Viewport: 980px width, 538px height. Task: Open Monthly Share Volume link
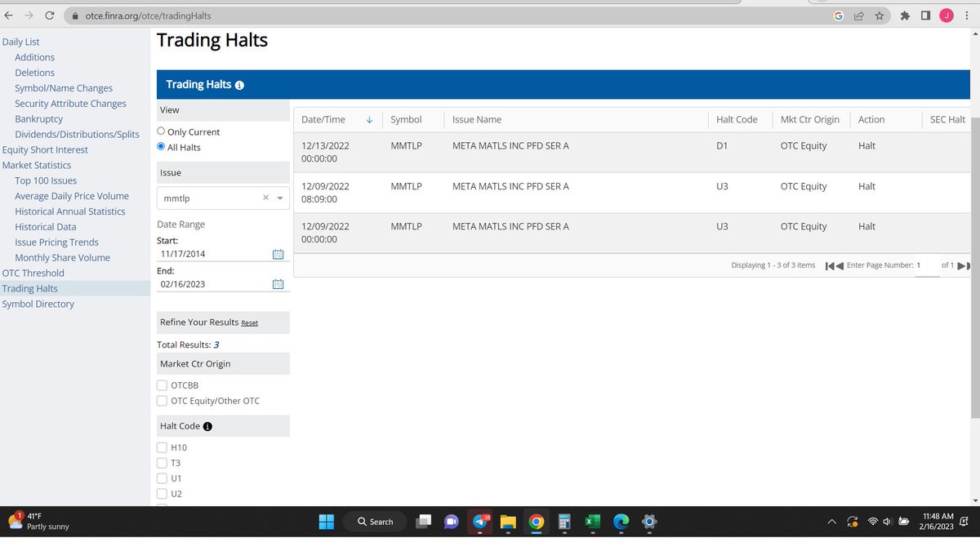(x=62, y=257)
